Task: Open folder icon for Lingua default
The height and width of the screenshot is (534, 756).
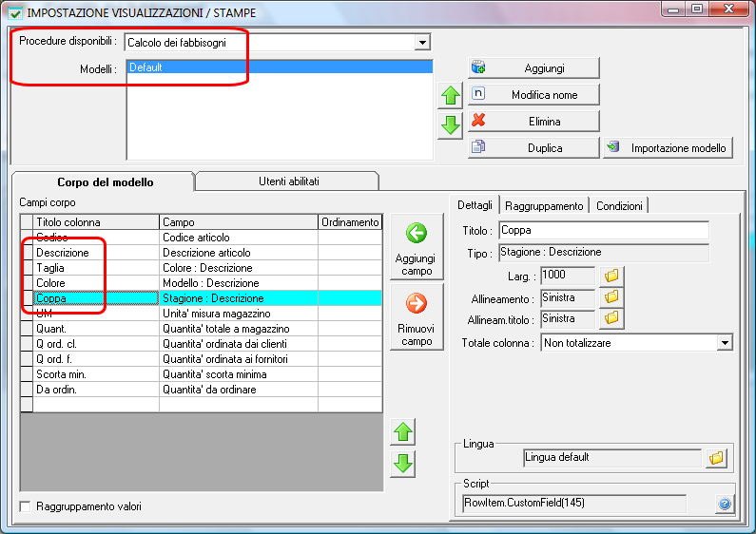Action: (716, 458)
